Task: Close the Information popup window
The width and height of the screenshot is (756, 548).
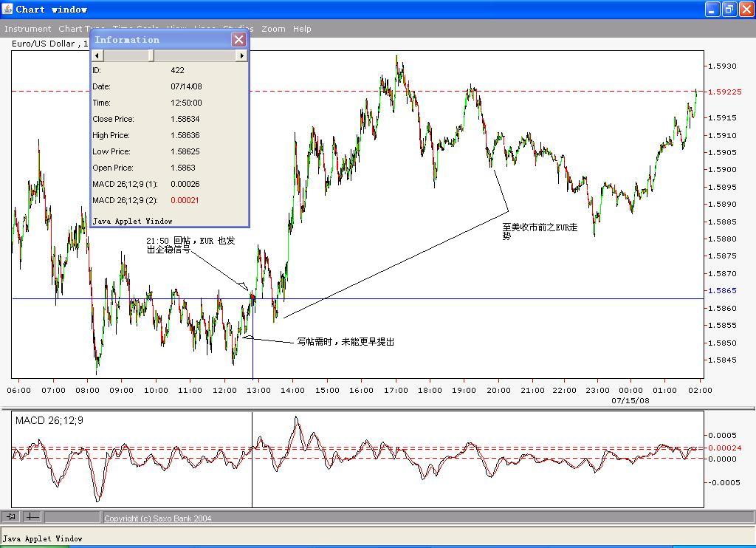Action: coord(238,40)
